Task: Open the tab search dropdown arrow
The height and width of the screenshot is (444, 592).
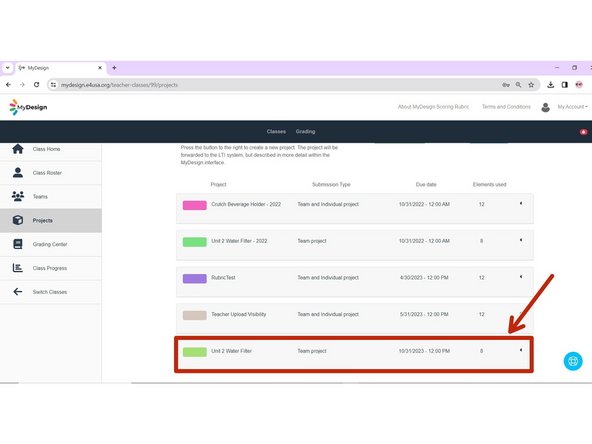Action: point(8,68)
